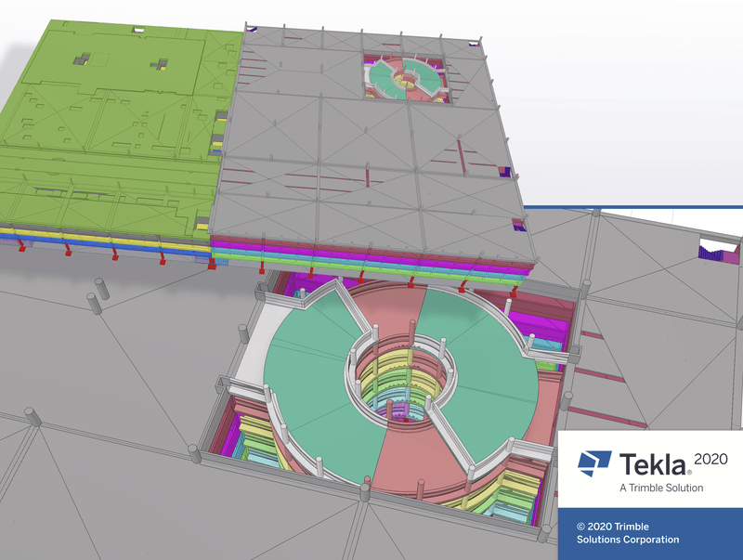Click the small circular ramp in the gray roof opening

pyautogui.click(x=405, y=78)
